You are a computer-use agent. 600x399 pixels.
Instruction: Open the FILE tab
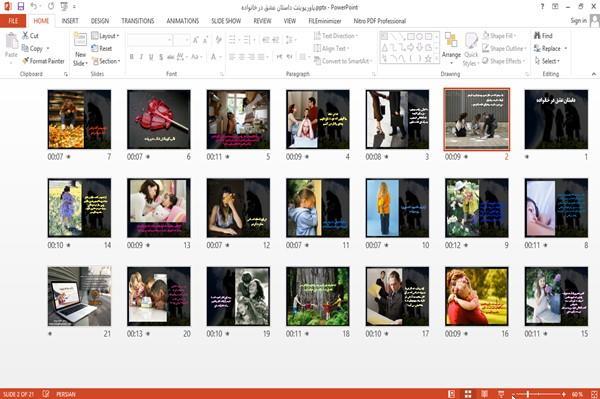click(x=13, y=21)
